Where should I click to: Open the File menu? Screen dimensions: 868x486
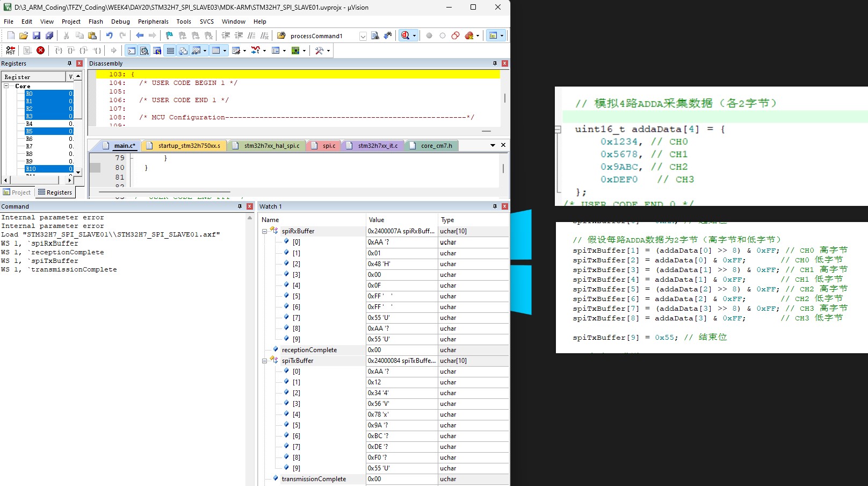[9, 22]
